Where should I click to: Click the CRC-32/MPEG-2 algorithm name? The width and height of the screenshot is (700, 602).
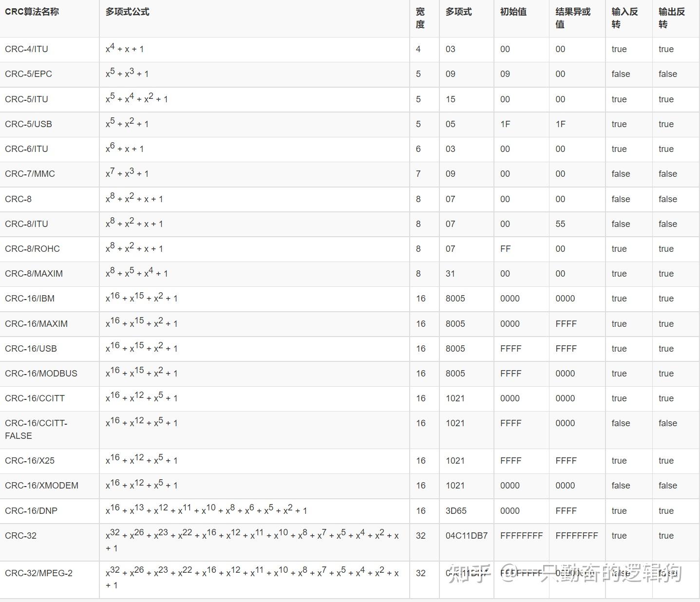pos(39,573)
